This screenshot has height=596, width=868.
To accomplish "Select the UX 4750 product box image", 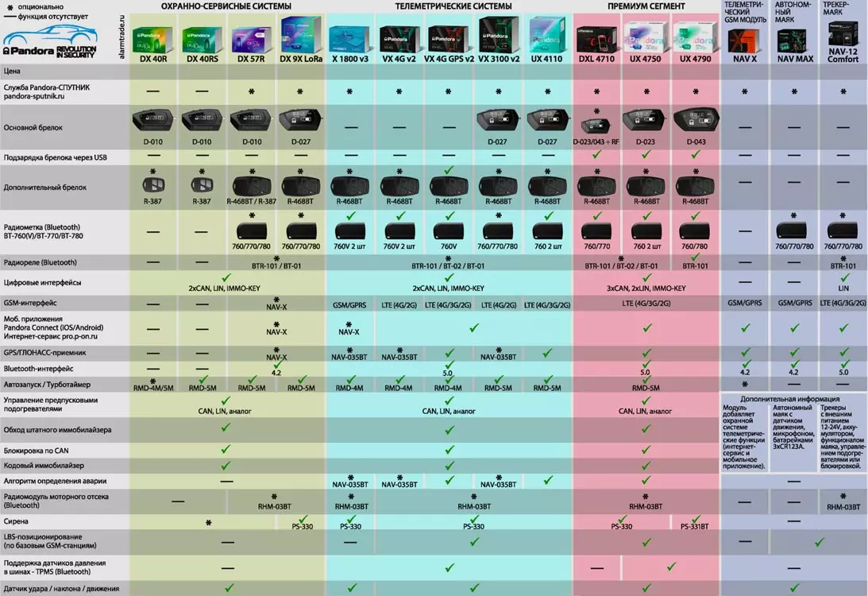I will (646, 38).
